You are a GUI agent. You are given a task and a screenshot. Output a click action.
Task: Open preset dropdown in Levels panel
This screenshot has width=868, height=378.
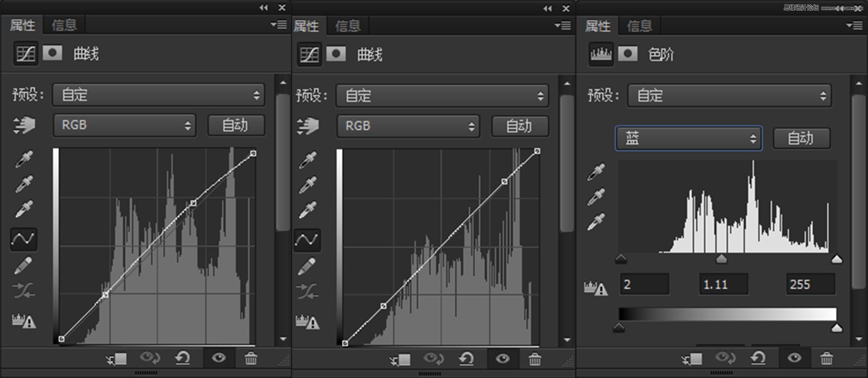pyautogui.click(x=729, y=95)
